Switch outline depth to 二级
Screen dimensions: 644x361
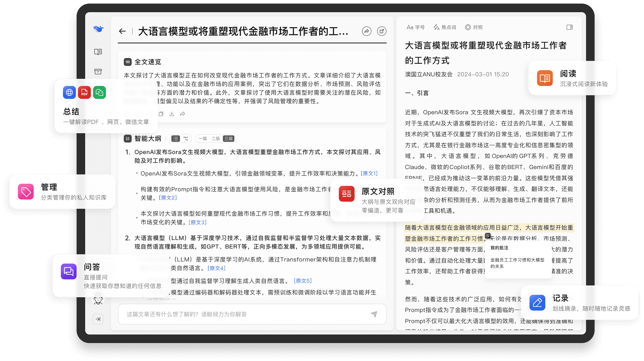click(x=216, y=138)
